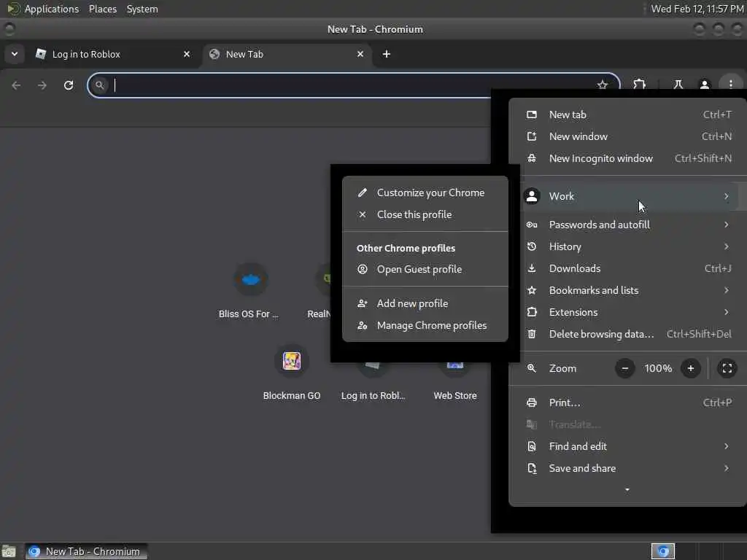This screenshot has height=560, width=747.
Task: Open the Bliss OS shortcut tile
Action: 250,290
